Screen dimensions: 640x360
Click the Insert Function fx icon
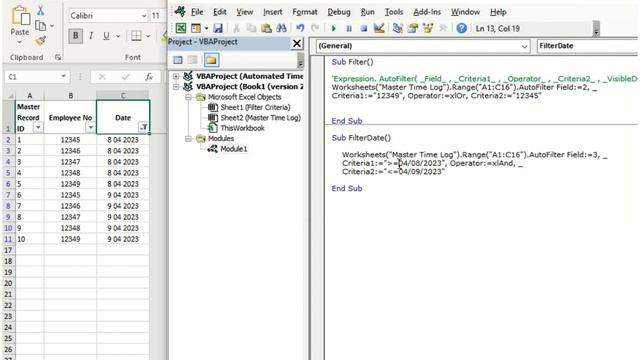click(149, 77)
